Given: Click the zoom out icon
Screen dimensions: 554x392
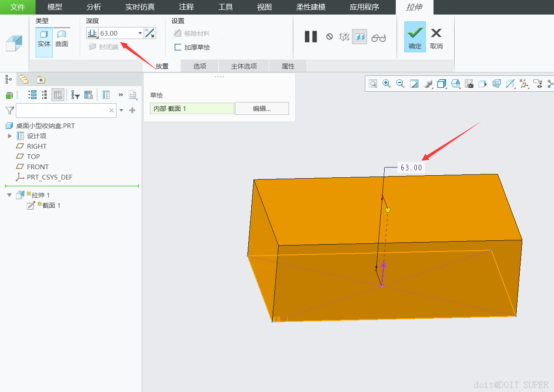Looking at the screenshot, I should 400,84.
